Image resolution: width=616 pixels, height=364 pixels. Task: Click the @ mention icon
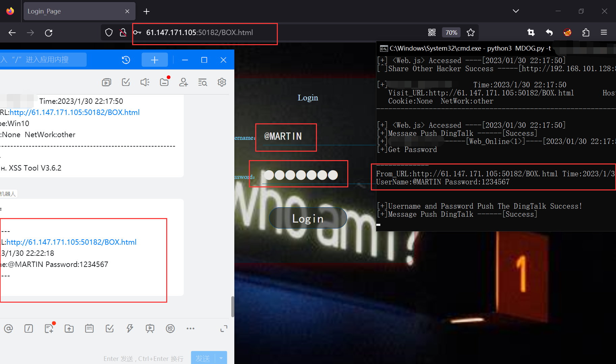[x=8, y=328]
